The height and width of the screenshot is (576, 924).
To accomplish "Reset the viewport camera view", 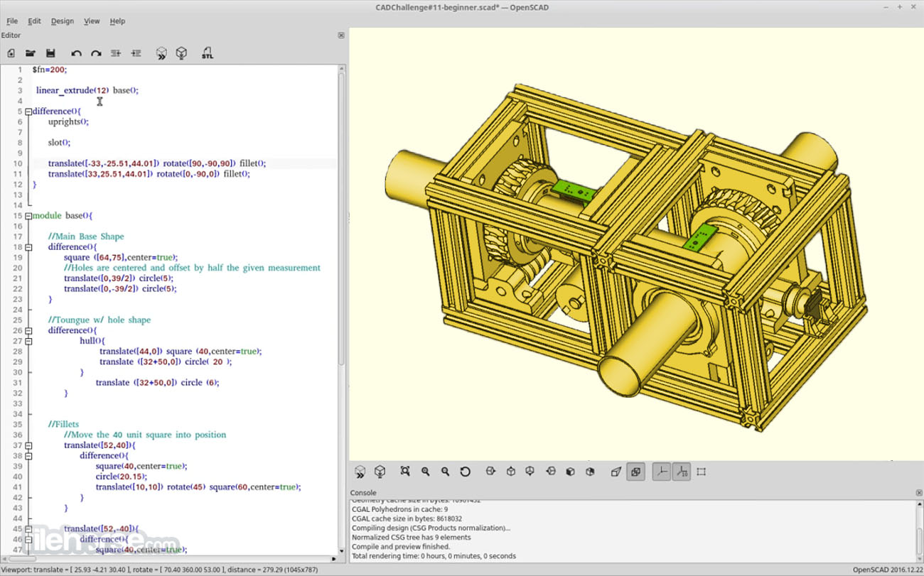I will pyautogui.click(x=466, y=471).
